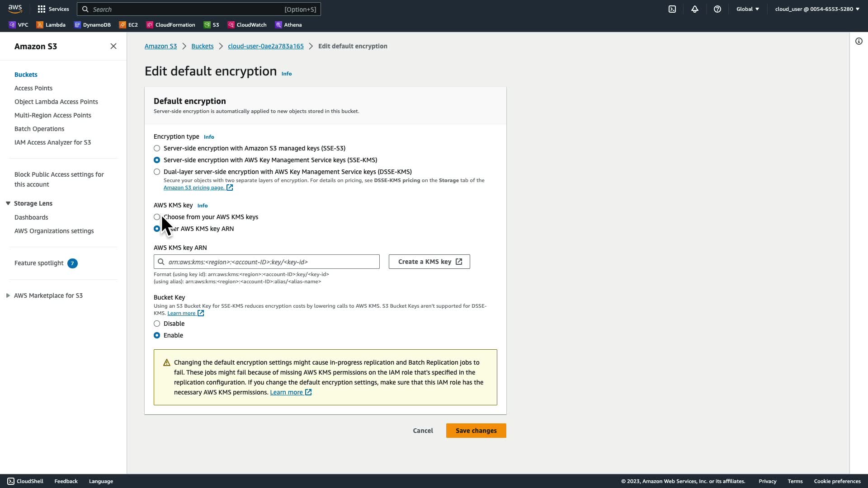Open Batch Operations in sidebar

coord(39,129)
